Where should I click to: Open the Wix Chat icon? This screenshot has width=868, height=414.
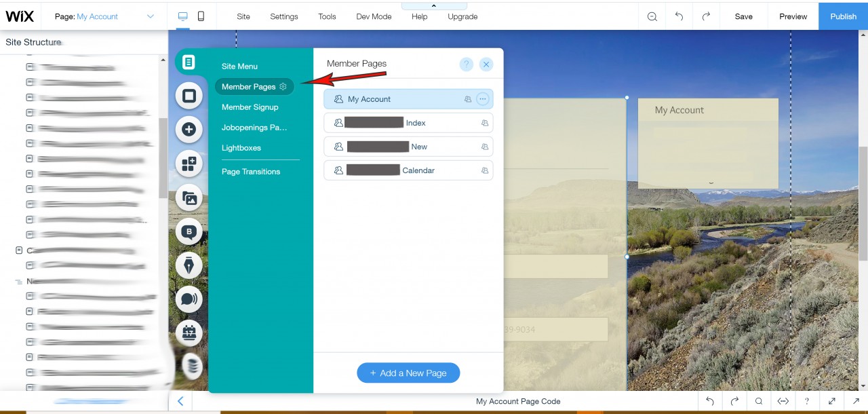coord(189,299)
